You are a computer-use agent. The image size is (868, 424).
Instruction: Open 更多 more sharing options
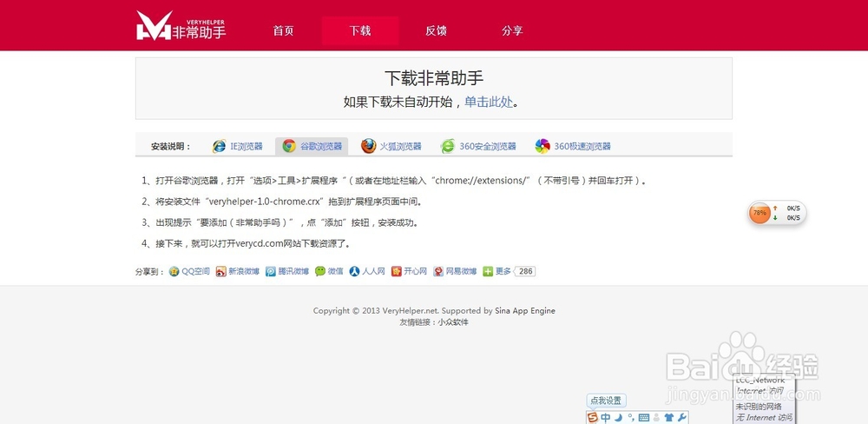tap(503, 272)
